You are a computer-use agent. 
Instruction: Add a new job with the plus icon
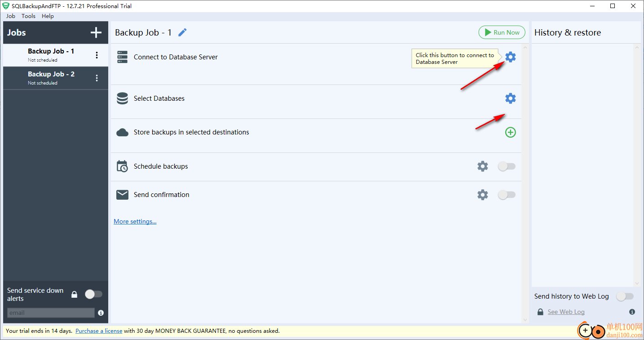96,32
